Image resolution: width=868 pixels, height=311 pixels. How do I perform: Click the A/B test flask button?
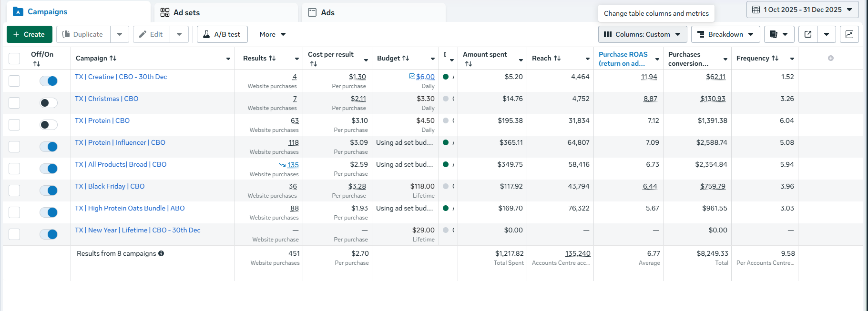click(222, 34)
